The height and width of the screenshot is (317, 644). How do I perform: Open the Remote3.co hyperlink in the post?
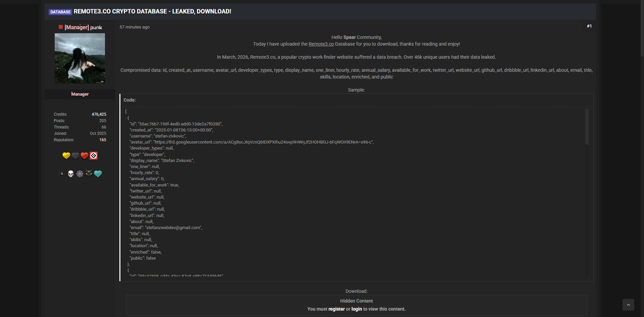(x=321, y=44)
